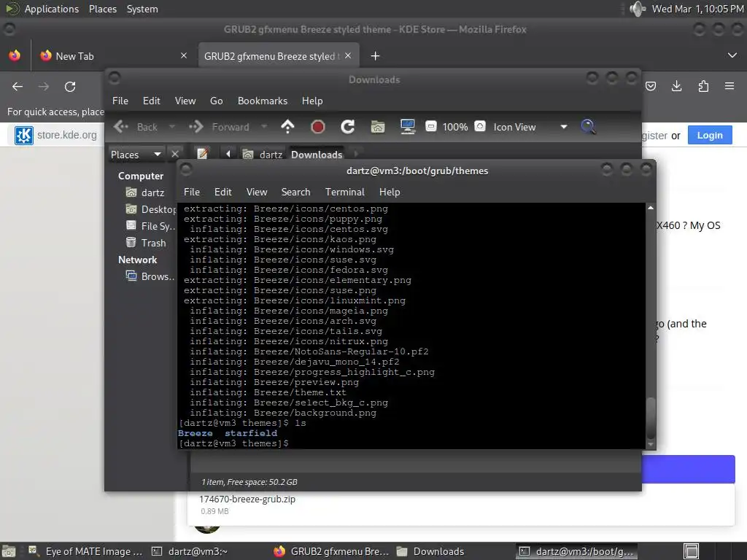Click the Forward button in file manager
Image resolution: width=747 pixels, height=560 pixels.
coord(220,127)
